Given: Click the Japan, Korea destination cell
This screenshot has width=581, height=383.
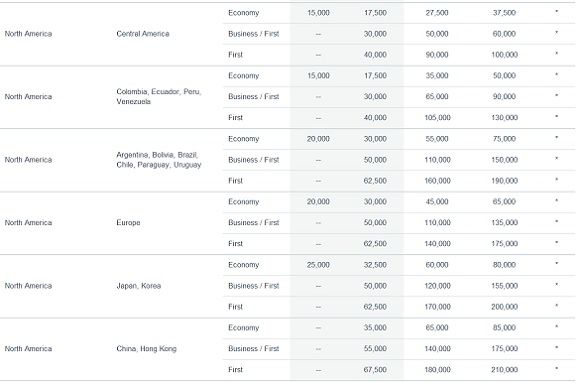Looking at the screenshot, I should (x=139, y=286).
